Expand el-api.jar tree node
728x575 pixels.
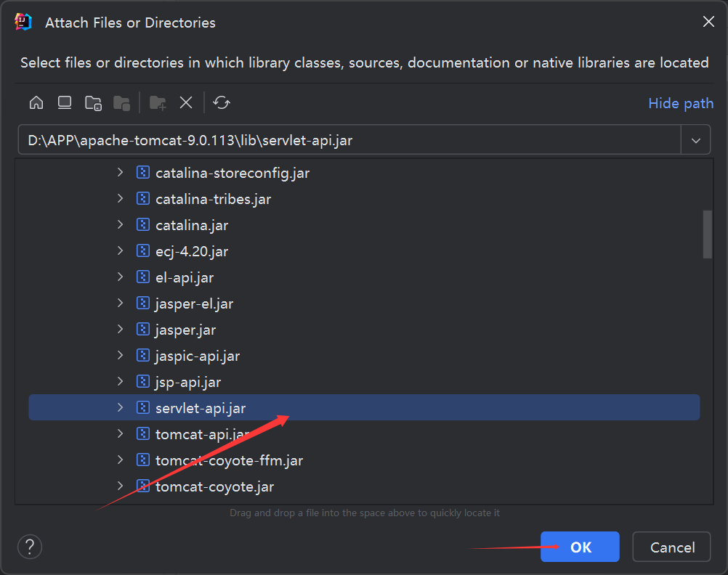121,277
